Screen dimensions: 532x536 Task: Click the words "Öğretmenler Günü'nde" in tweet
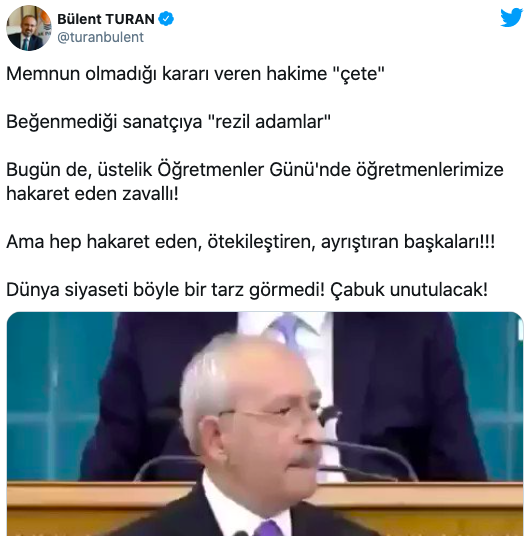[254, 170]
